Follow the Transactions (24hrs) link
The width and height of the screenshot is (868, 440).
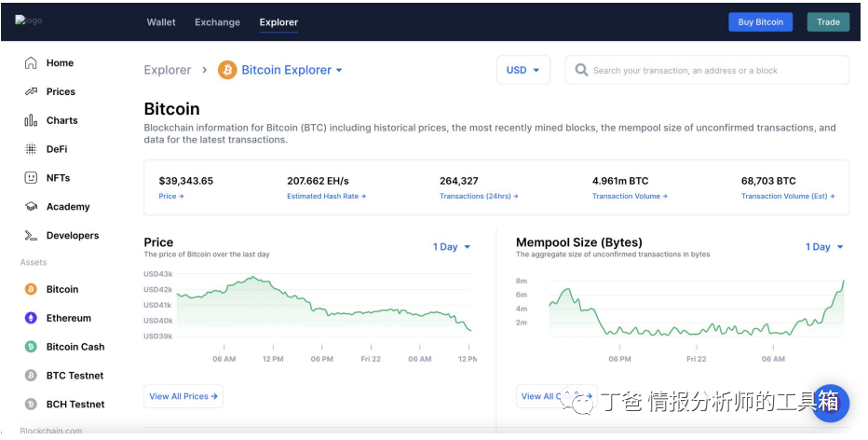tap(479, 196)
